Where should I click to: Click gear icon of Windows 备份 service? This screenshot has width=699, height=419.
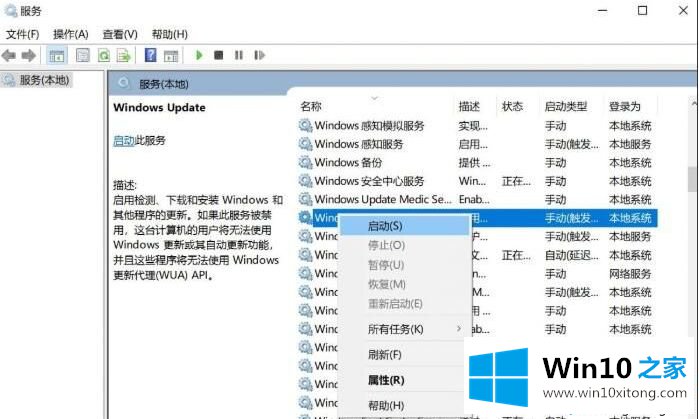[305, 163]
